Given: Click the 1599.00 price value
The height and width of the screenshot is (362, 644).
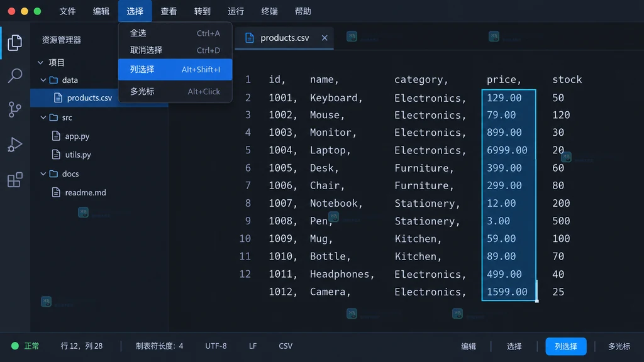Looking at the screenshot, I should (x=507, y=292).
